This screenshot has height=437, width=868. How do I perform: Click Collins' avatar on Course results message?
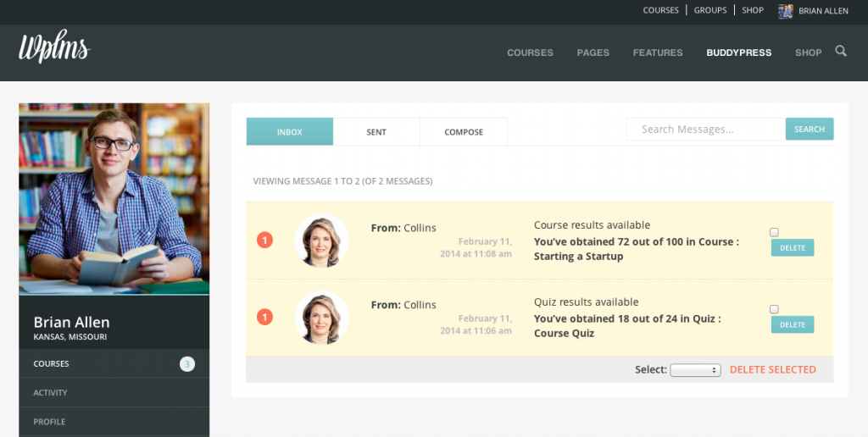321,241
